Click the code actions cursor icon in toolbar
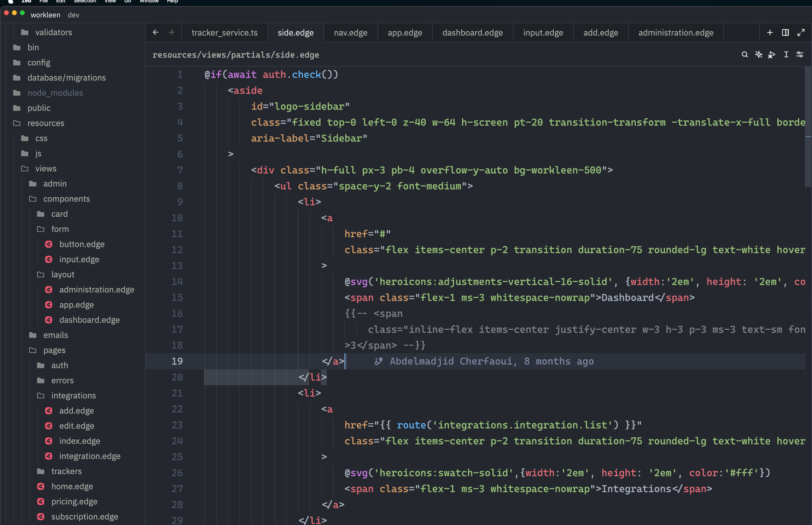 pos(772,55)
